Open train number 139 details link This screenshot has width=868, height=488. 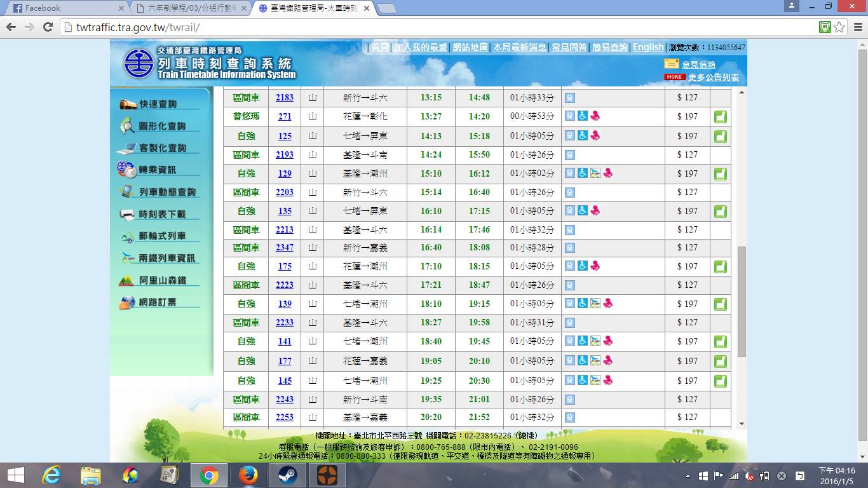(x=285, y=304)
